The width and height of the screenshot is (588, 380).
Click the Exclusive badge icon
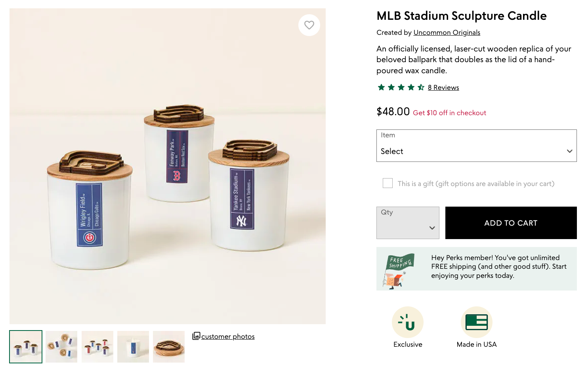(x=408, y=322)
